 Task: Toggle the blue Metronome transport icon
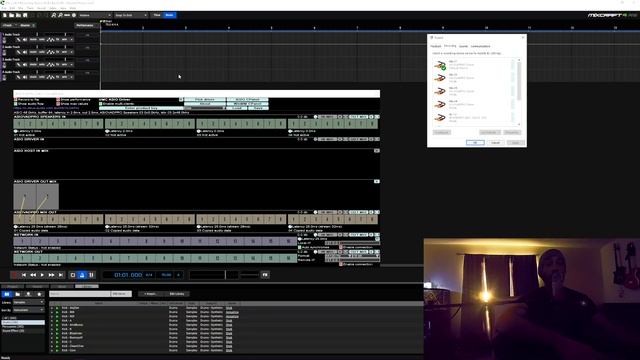tap(82, 275)
